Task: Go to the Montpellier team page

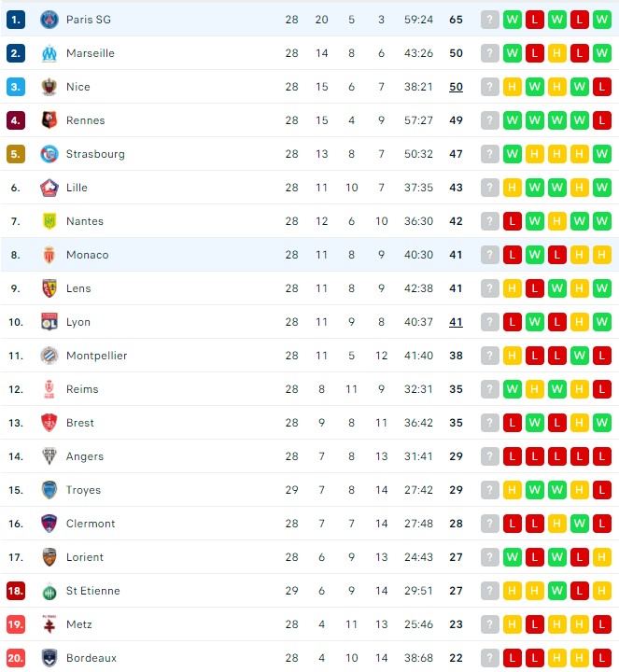Action: [96, 356]
